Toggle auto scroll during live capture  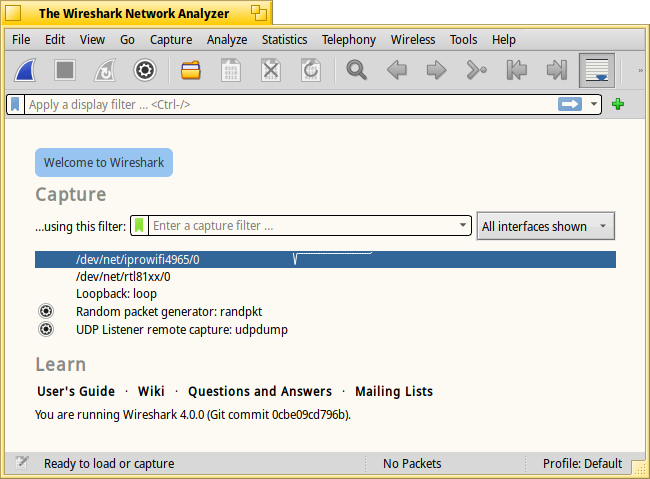(x=597, y=70)
